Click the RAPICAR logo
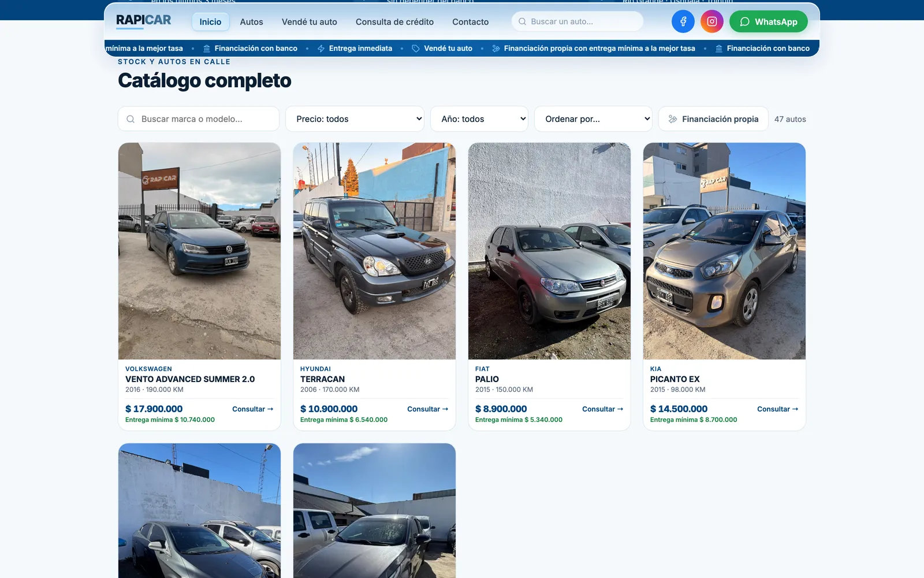The image size is (924, 578). [144, 20]
